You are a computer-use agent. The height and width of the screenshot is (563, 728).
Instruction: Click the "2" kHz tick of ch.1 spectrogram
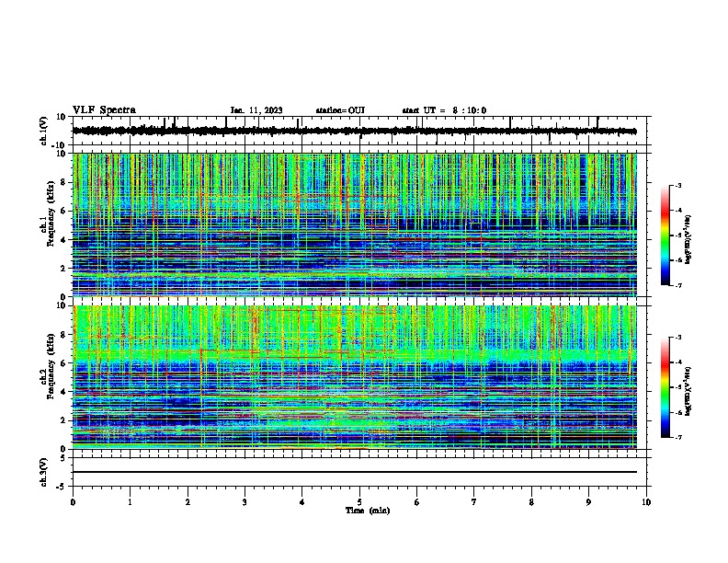click(x=63, y=269)
